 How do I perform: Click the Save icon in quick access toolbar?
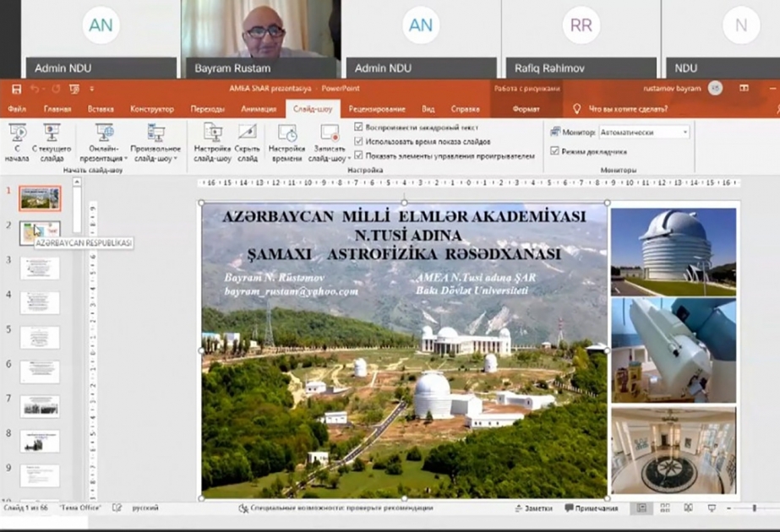click(x=16, y=89)
